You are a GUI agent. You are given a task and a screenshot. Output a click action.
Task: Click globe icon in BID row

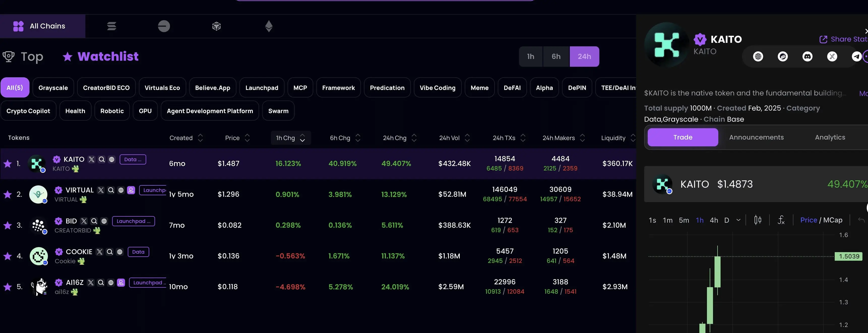(x=104, y=221)
